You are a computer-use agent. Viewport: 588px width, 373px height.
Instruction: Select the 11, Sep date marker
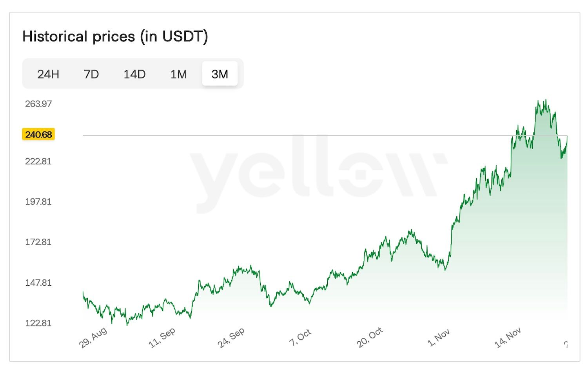click(x=162, y=338)
